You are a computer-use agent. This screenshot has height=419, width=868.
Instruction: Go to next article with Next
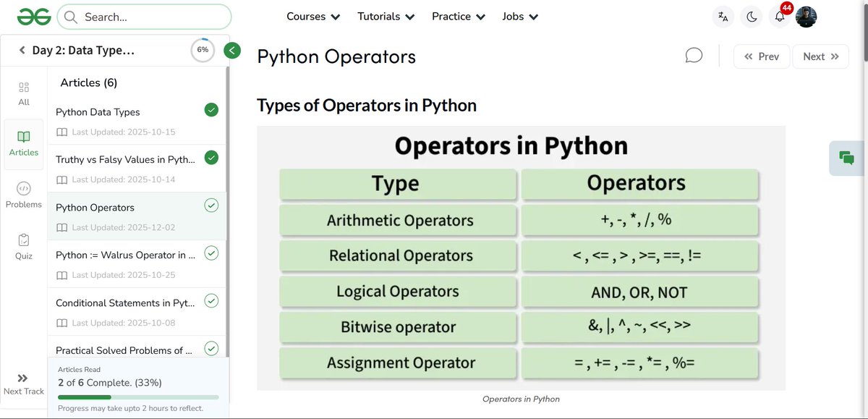820,56
